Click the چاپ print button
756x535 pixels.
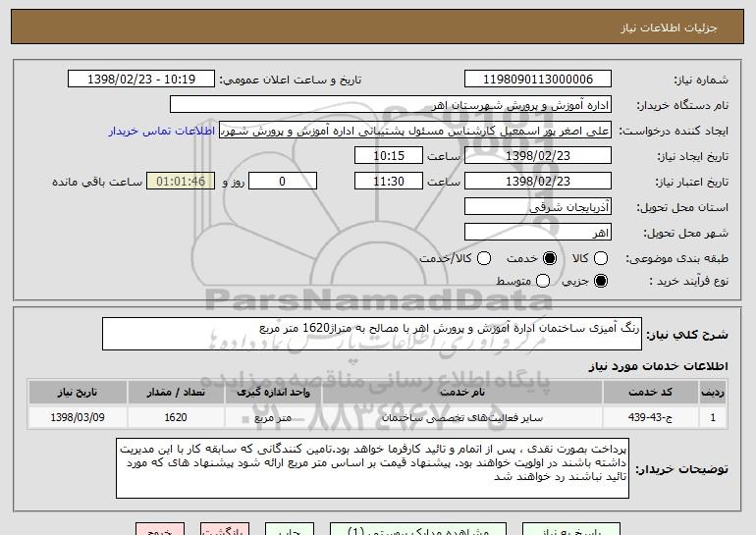click(290, 529)
